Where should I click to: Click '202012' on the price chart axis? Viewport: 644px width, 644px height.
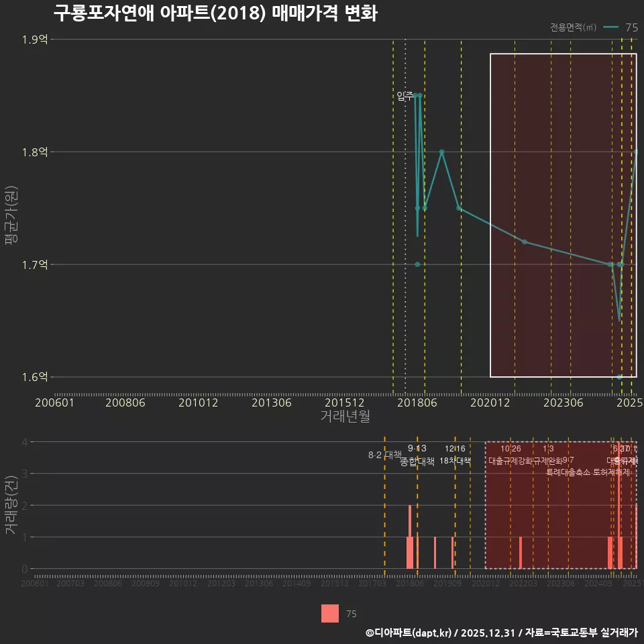click(x=490, y=402)
